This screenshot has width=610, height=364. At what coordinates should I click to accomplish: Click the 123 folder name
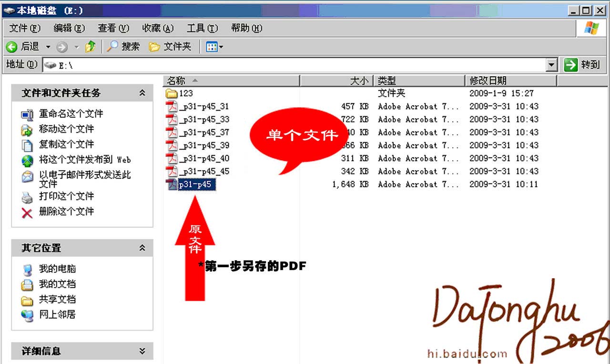pos(186,93)
